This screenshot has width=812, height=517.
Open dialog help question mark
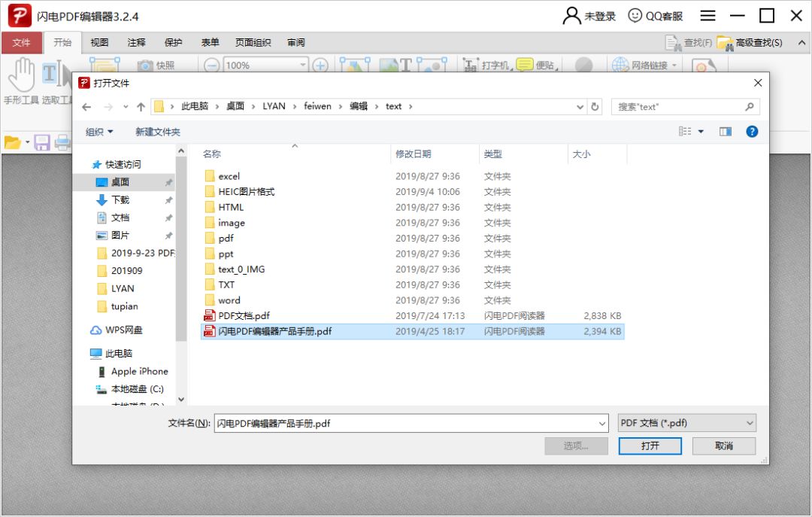pos(752,132)
